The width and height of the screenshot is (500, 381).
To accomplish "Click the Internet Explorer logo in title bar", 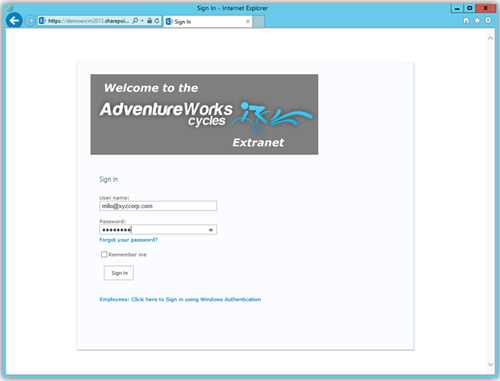I will tap(10, 8).
